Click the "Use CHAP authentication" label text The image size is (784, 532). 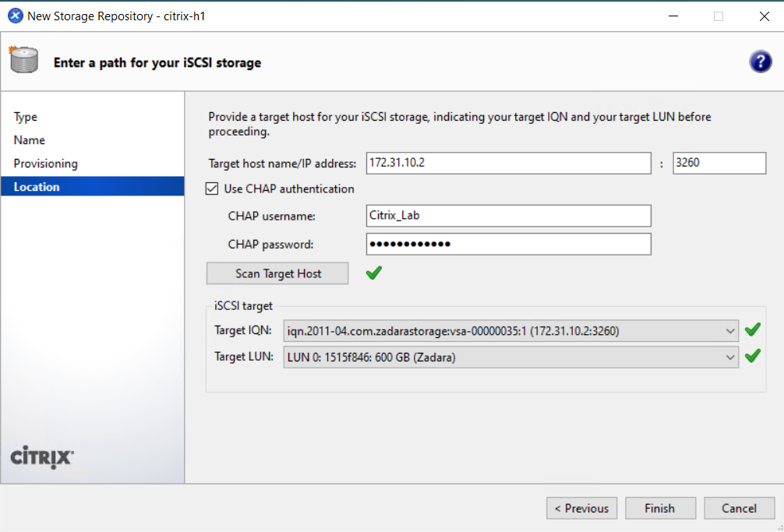pyautogui.click(x=289, y=188)
